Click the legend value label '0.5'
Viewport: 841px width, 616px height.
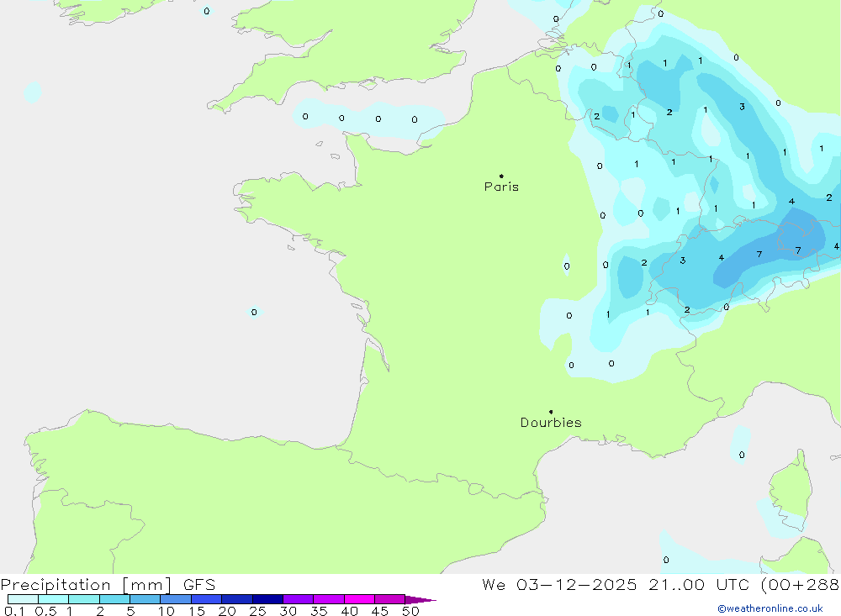[x=45, y=611]
